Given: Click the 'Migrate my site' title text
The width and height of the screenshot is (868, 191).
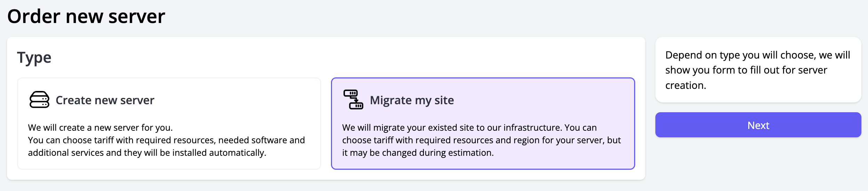Looking at the screenshot, I should [x=412, y=100].
